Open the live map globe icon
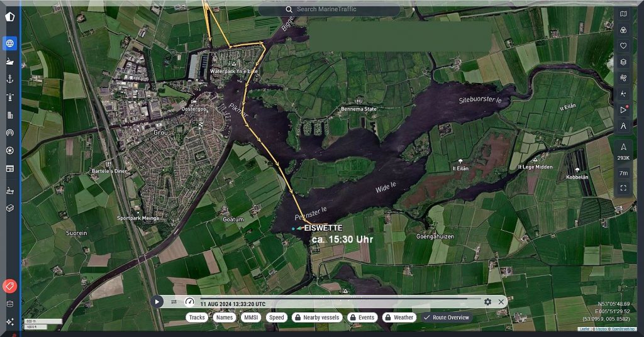 10,43
